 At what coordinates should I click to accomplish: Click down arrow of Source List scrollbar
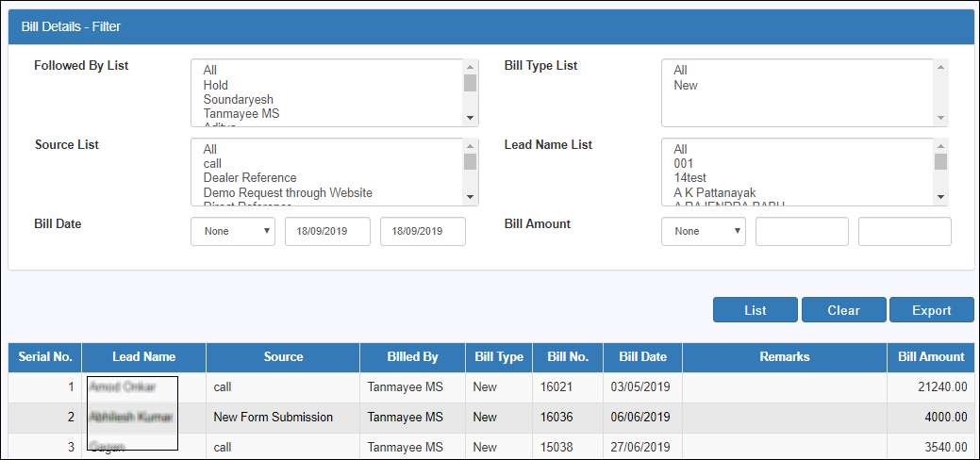pyautogui.click(x=471, y=198)
